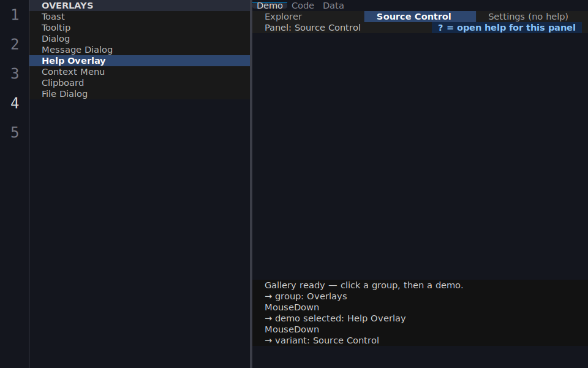The width and height of the screenshot is (588, 368).
Task: Select group 5 in the number rail
Action: click(15, 132)
